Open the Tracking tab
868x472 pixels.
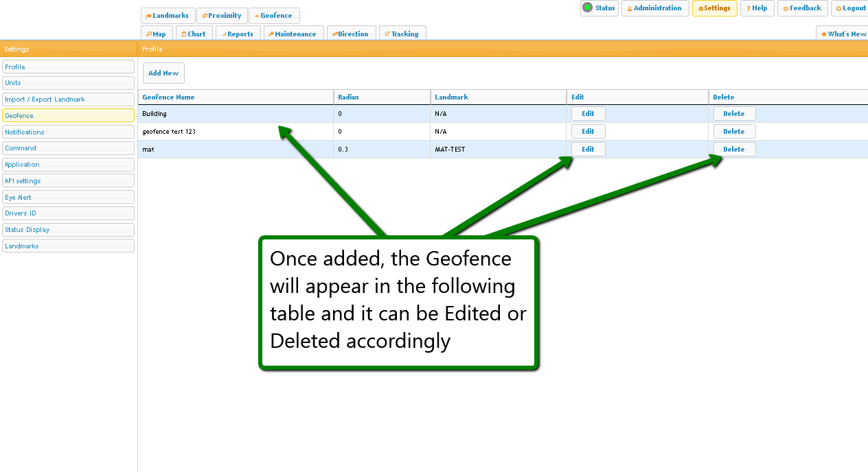point(402,34)
